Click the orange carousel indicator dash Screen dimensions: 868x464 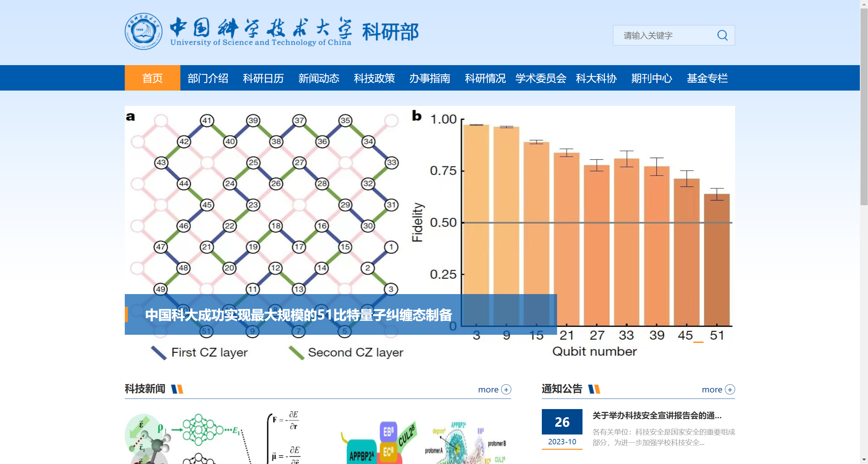698,342
